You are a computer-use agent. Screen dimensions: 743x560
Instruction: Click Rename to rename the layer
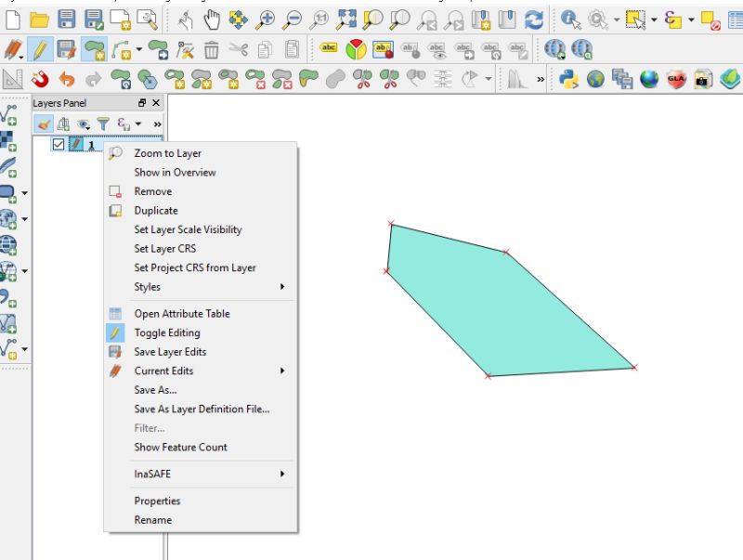152,519
